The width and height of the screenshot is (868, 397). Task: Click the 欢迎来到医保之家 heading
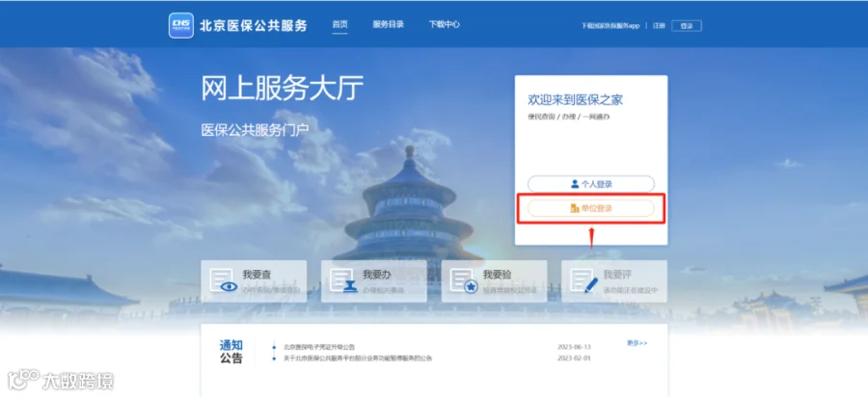pos(576,100)
